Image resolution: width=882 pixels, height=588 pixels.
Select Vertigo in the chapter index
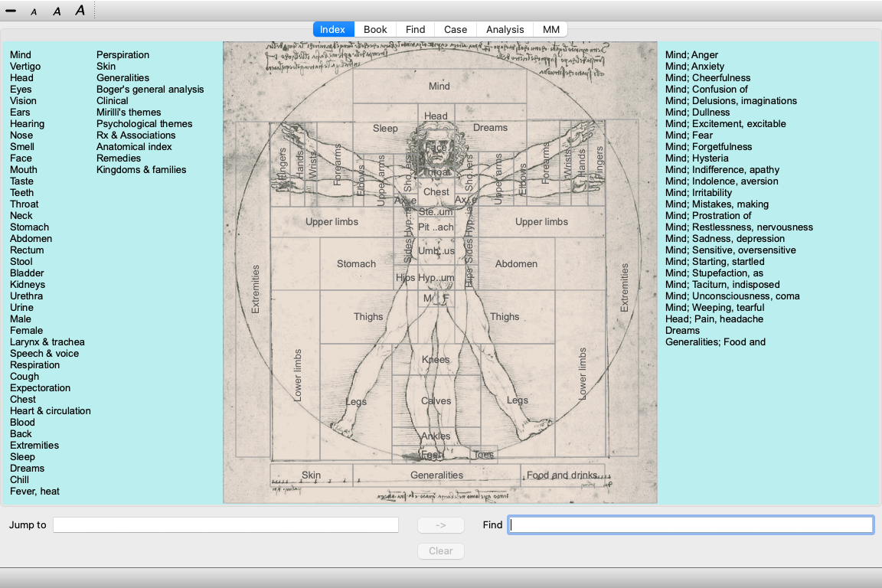tap(25, 67)
